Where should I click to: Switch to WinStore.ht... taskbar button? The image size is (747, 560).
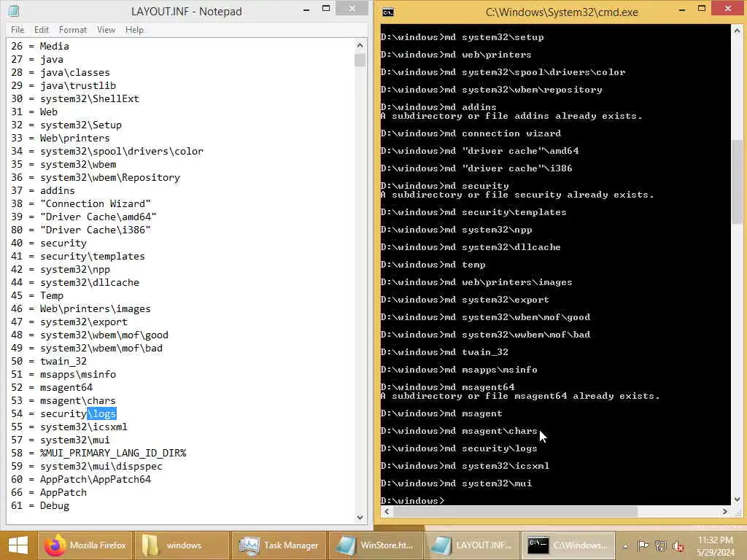[x=376, y=545]
